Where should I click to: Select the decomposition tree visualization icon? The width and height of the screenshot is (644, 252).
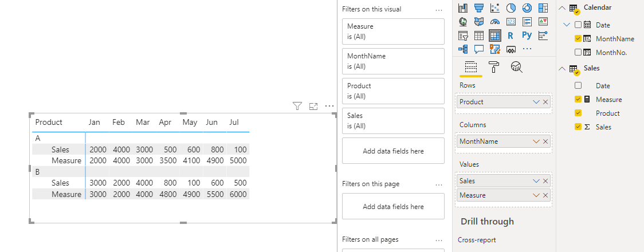coord(464,49)
